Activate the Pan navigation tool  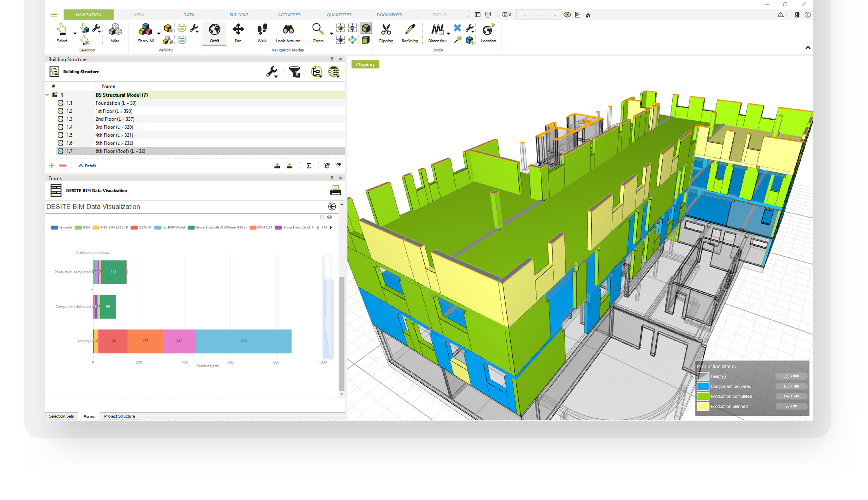pyautogui.click(x=238, y=33)
